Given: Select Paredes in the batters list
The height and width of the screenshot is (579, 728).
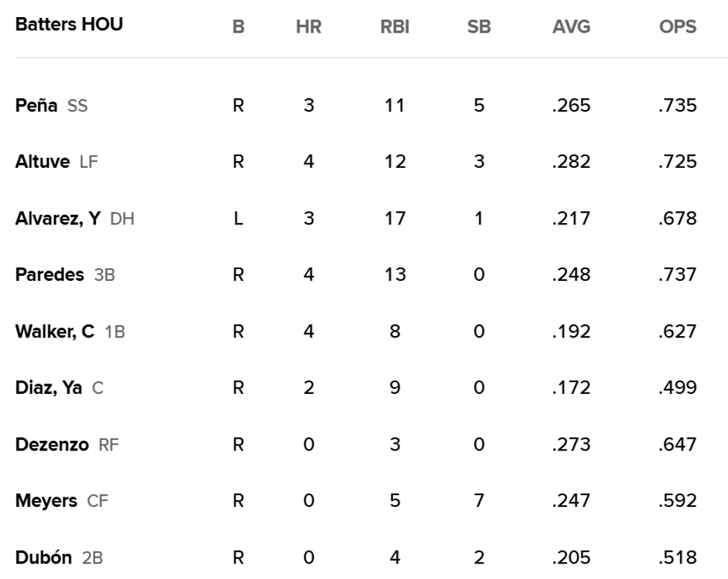Looking at the screenshot, I should pos(49,275).
